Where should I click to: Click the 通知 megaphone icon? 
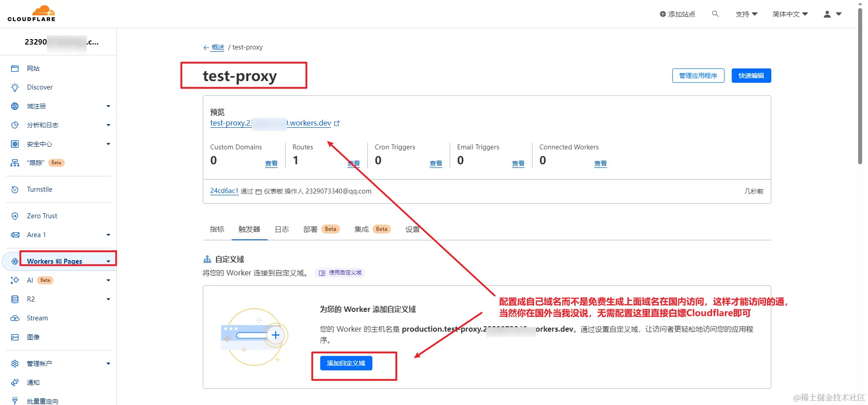point(15,382)
